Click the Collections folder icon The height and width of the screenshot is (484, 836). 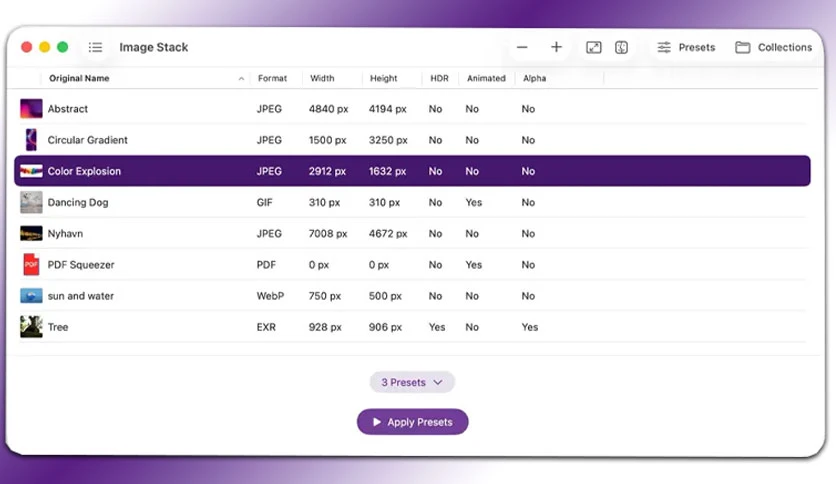(743, 47)
